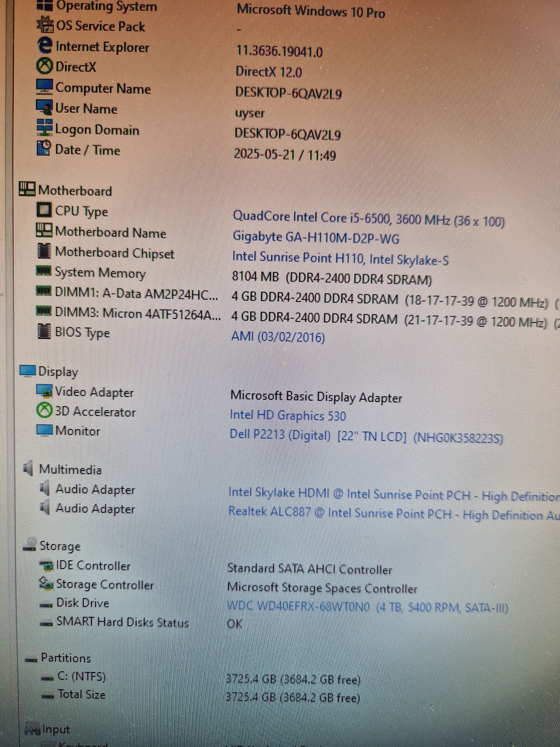This screenshot has width=560, height=747.
Task: Open the WDC WD40EFRX disk drive link
Action: coord(367,607)
